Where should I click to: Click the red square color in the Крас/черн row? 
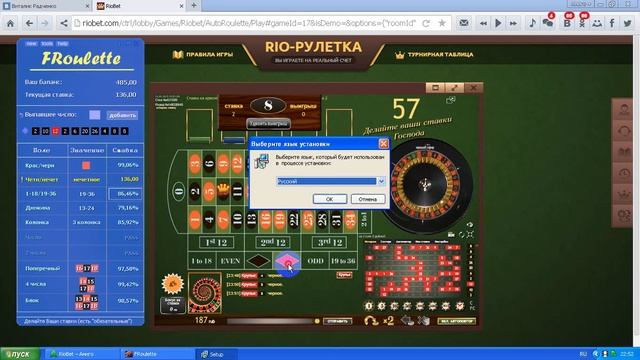[86, 165]
